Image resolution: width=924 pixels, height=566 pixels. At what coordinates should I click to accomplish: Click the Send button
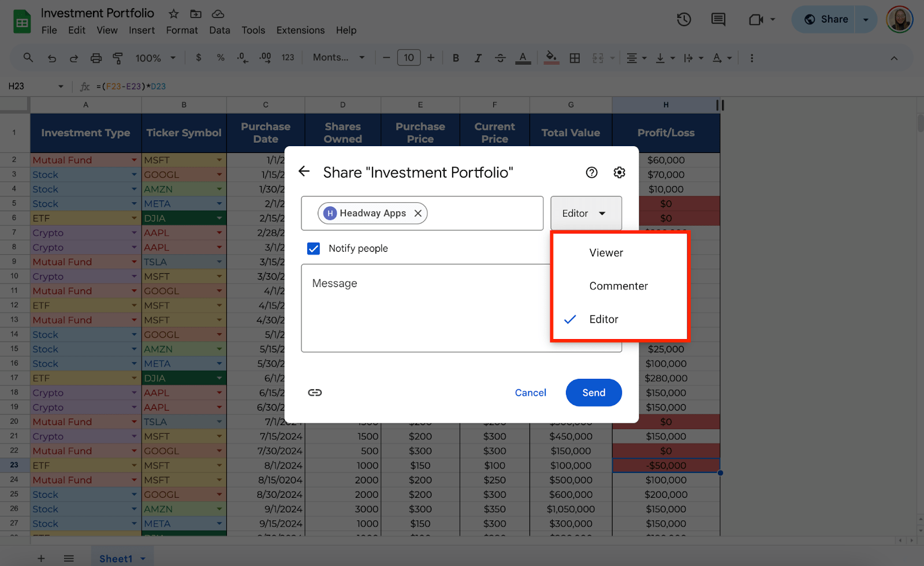pos(593,393)
